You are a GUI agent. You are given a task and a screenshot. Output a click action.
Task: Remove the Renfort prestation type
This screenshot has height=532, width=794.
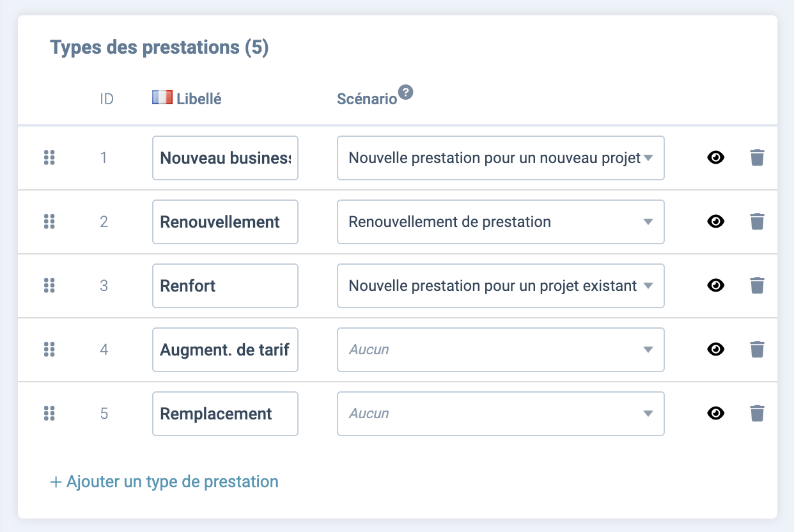pos(757,285)
